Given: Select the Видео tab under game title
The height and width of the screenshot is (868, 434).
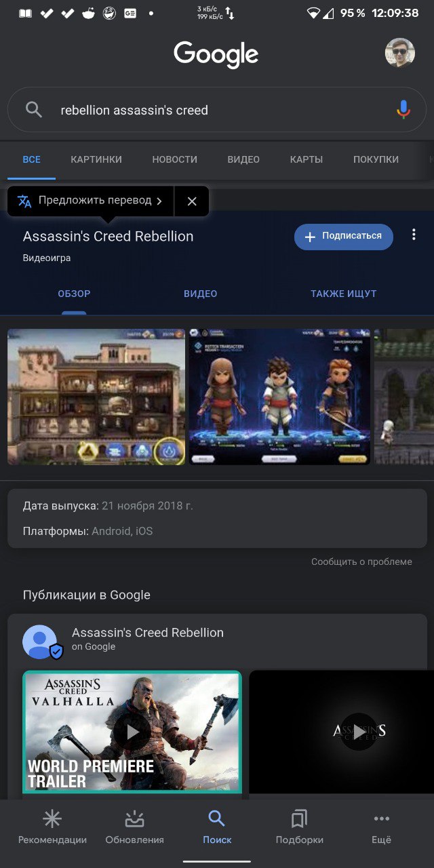Looking at the screenshot, I should pyautogui.click(x=200, y=294).
